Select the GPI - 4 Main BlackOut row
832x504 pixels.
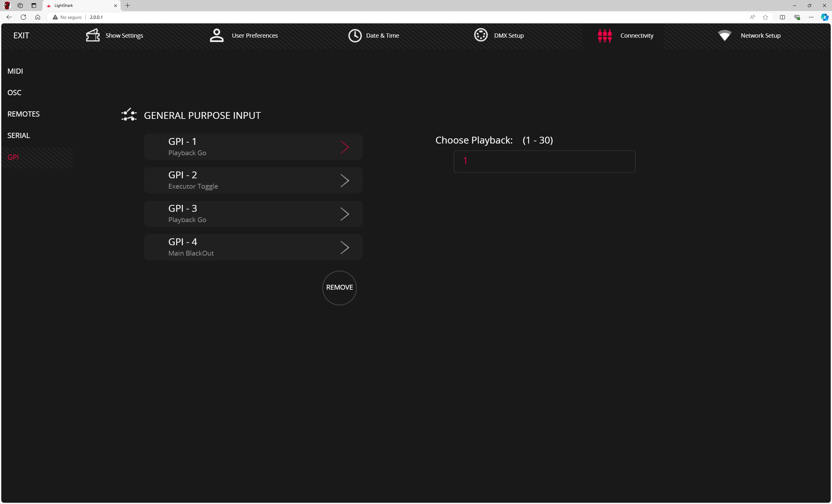pyautogui.click(x=253, y=247)
